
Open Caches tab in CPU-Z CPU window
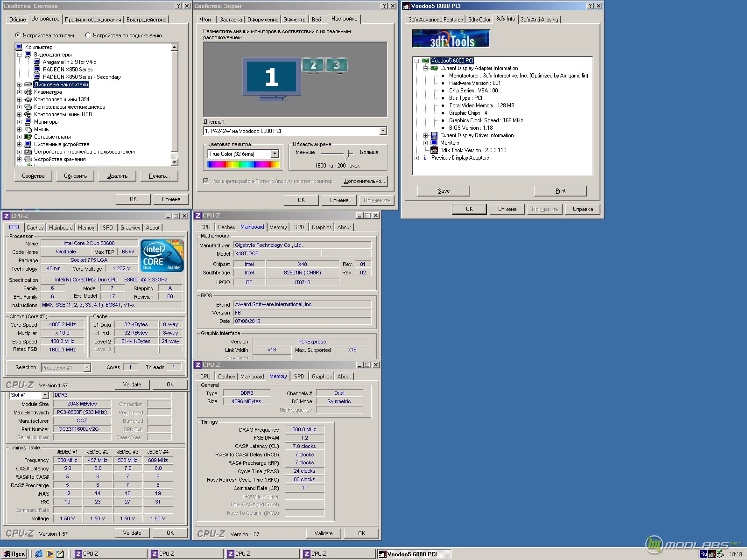(35, 228)
